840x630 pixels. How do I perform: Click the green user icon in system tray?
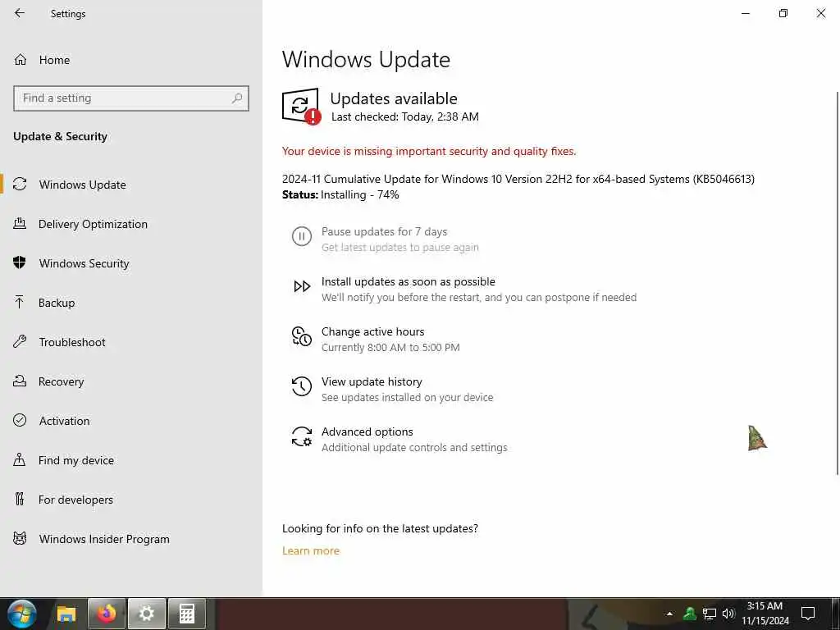pos(690,614)
